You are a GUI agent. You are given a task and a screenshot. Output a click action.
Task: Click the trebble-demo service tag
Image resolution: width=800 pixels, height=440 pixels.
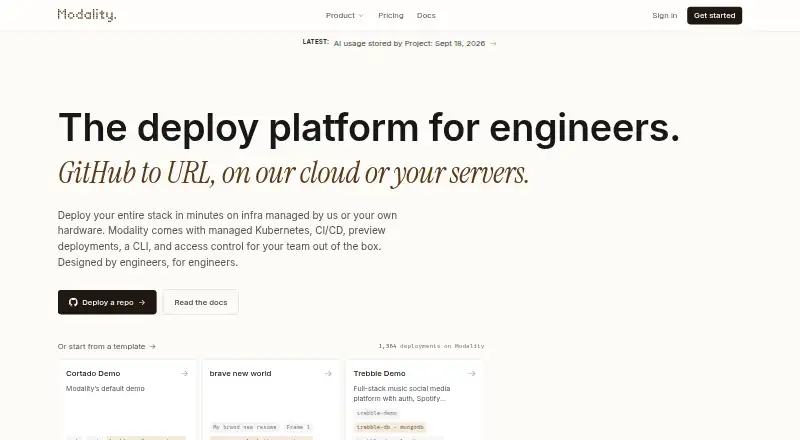point(377,413)
